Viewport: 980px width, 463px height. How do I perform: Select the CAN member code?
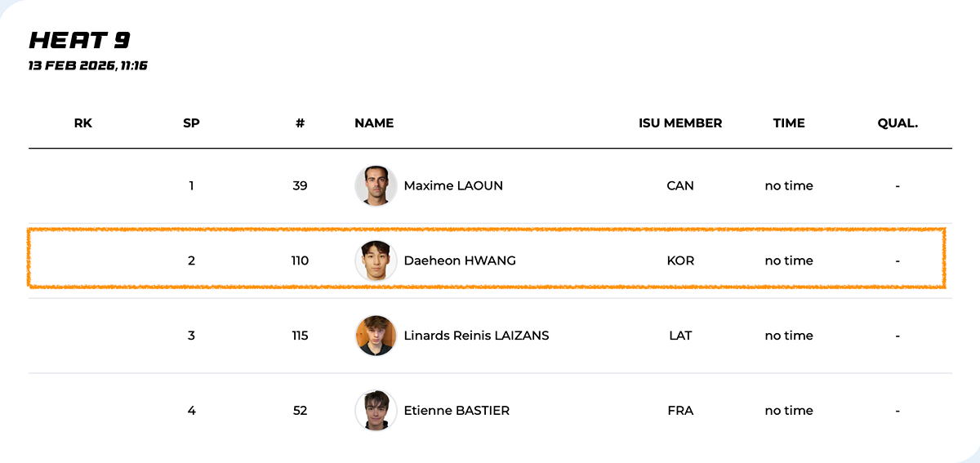(x=680, y=185)
